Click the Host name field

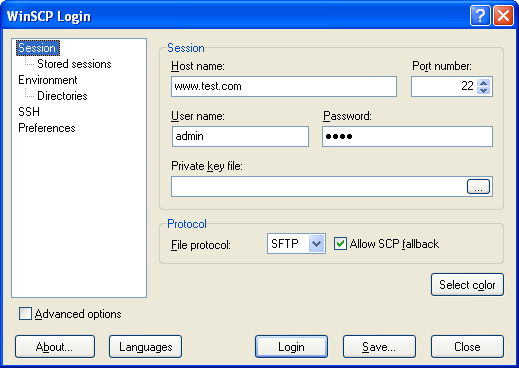pyautogui.click(x=284, y=87)
